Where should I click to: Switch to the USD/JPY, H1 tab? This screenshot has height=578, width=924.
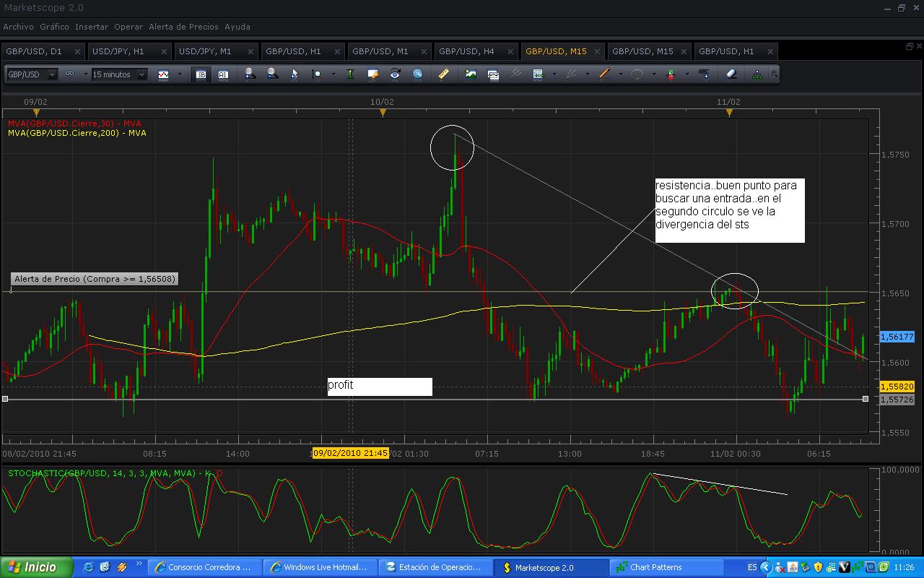(118, 51)
